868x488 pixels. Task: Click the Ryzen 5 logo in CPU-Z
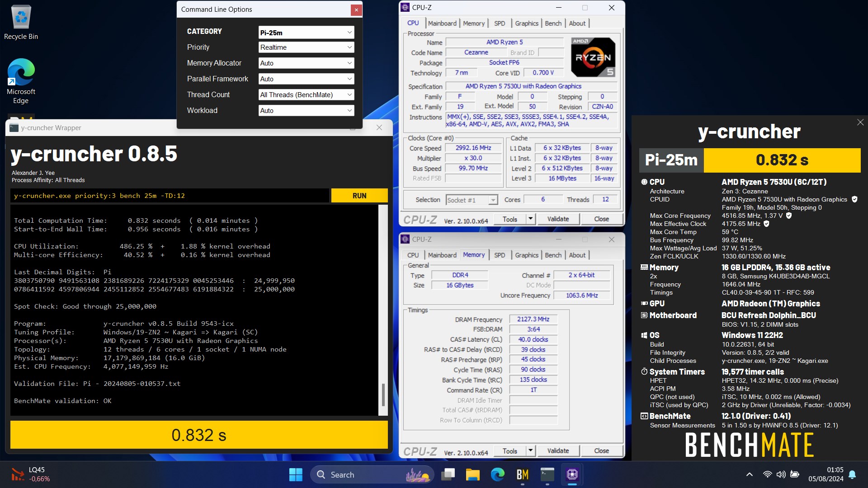[x=593, y=57]
